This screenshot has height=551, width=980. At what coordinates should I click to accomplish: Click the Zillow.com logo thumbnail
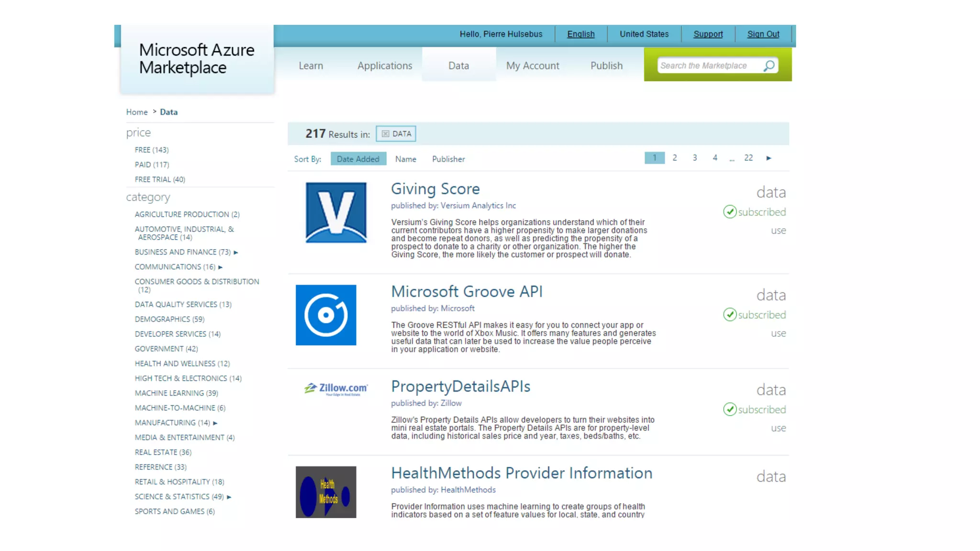[336, 388]
